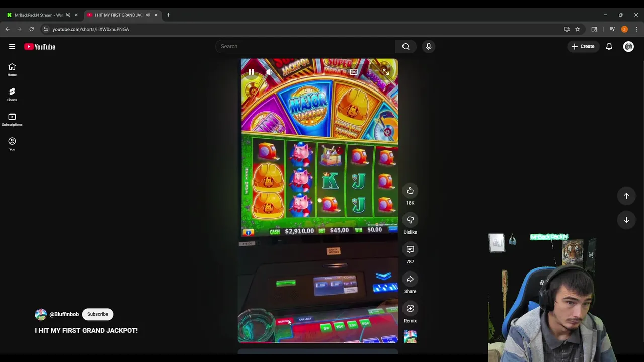Mute the Short's volume speaker
The width and height of the screenshot is (644, 362).
(270, 72)
